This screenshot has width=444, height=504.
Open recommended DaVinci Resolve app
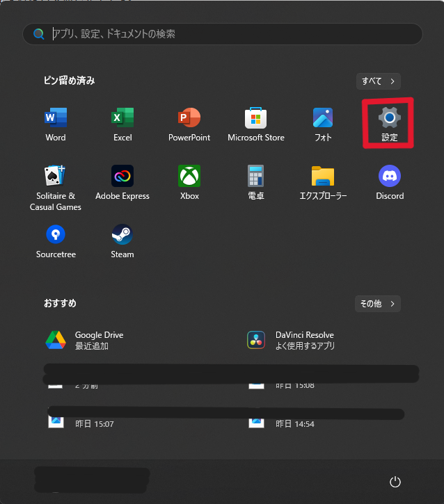(291, 340)
